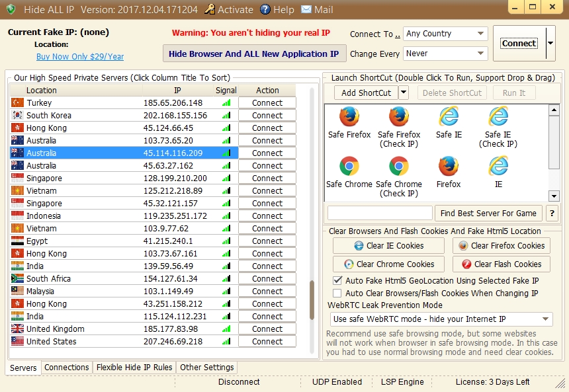Screen dimensions: 569x392
Task: Open the Other Settings tab
Action: tap(207, 368)
